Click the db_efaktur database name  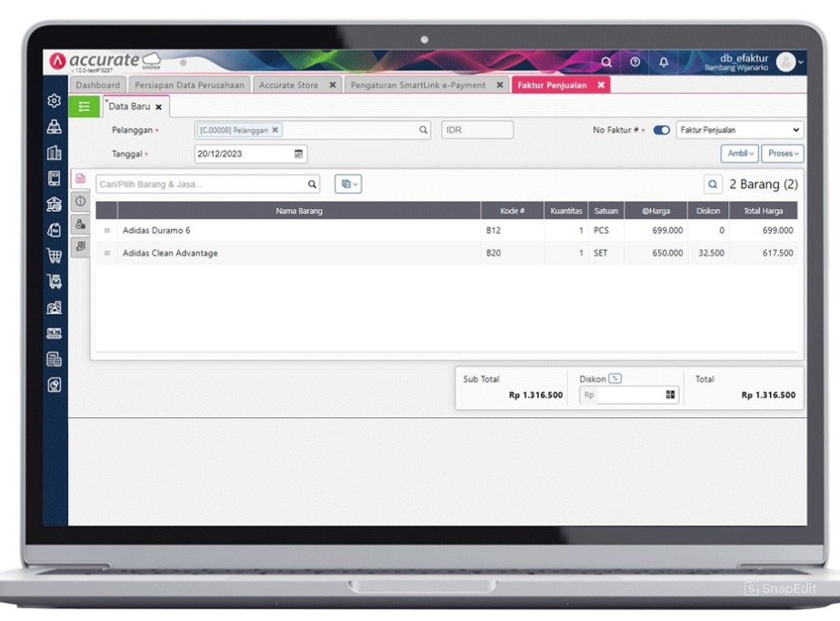745,58
